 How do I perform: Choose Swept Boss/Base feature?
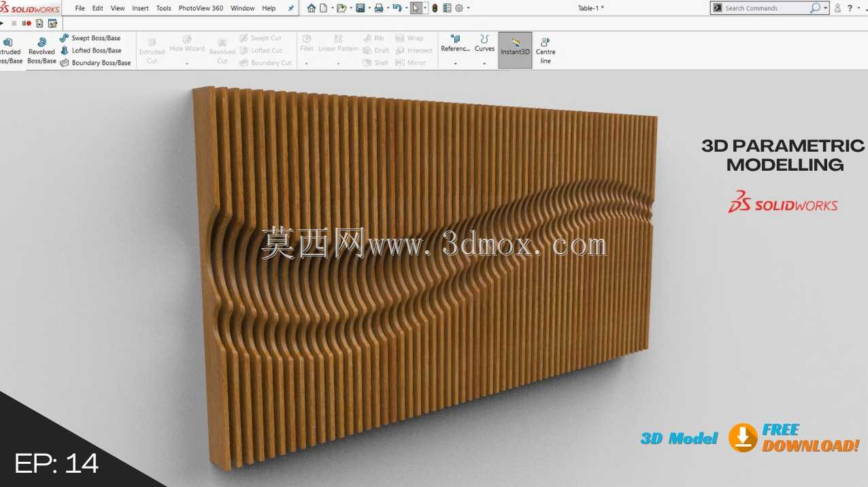[x=90, y=38]
